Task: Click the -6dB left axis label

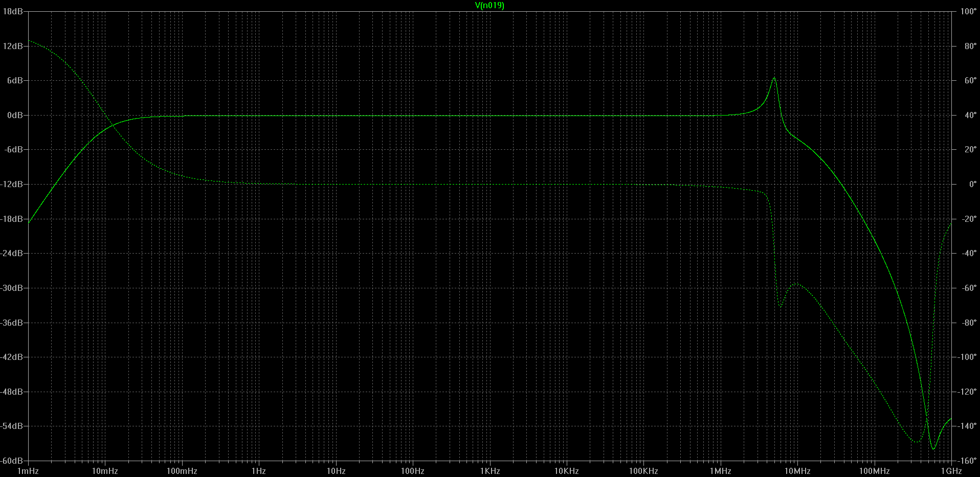Action: point(14,150)
